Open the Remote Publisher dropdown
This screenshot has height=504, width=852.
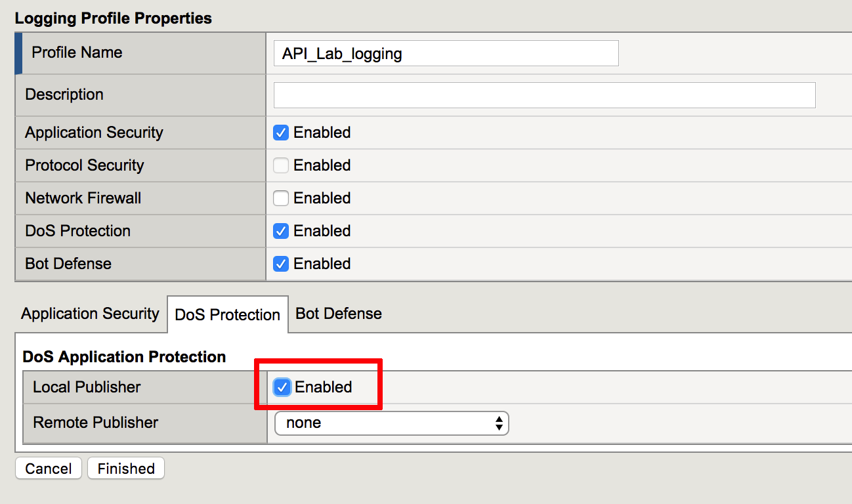[392, 423]
